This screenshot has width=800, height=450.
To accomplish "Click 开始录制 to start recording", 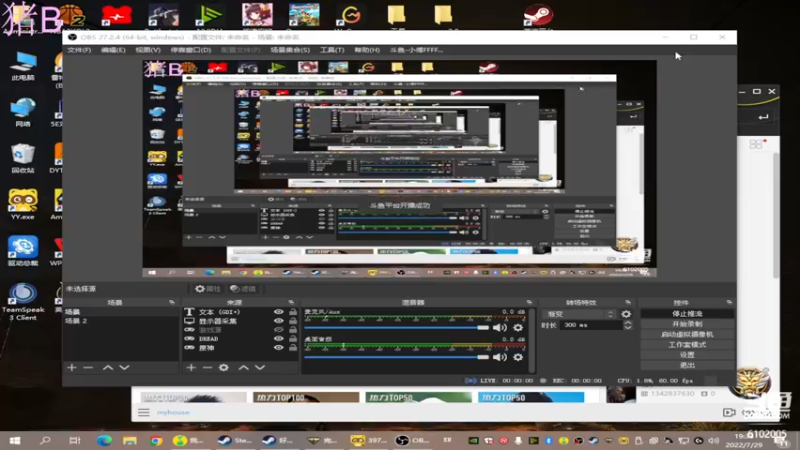I will [x=687, y=324].
